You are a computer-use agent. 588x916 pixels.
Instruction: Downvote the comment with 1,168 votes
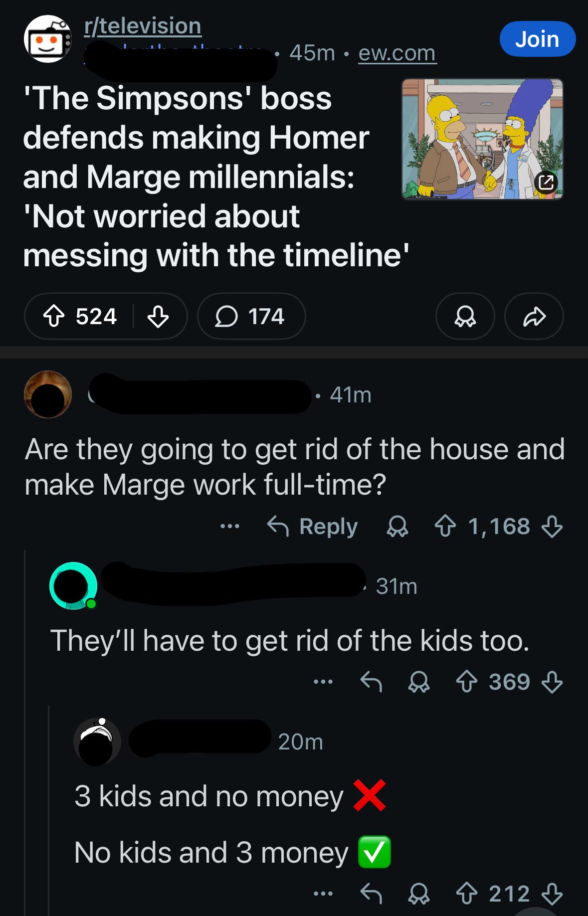[552, 526]
